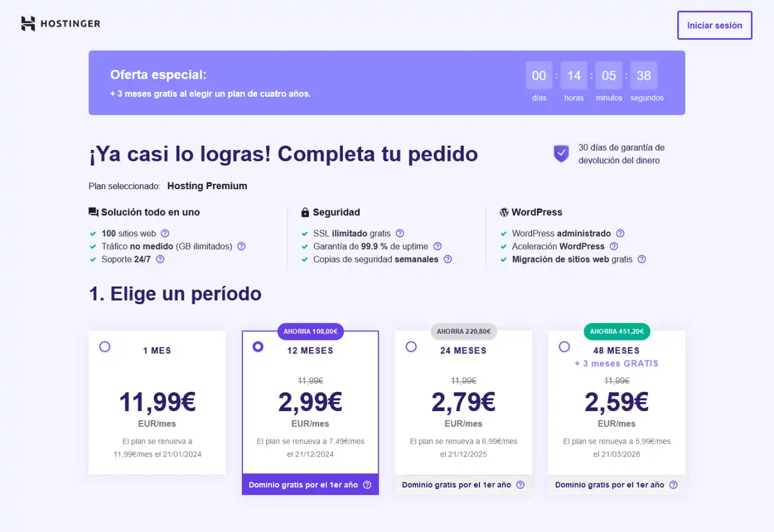Open help icon for Aceleración WordPress

click(x=614, y=246)
